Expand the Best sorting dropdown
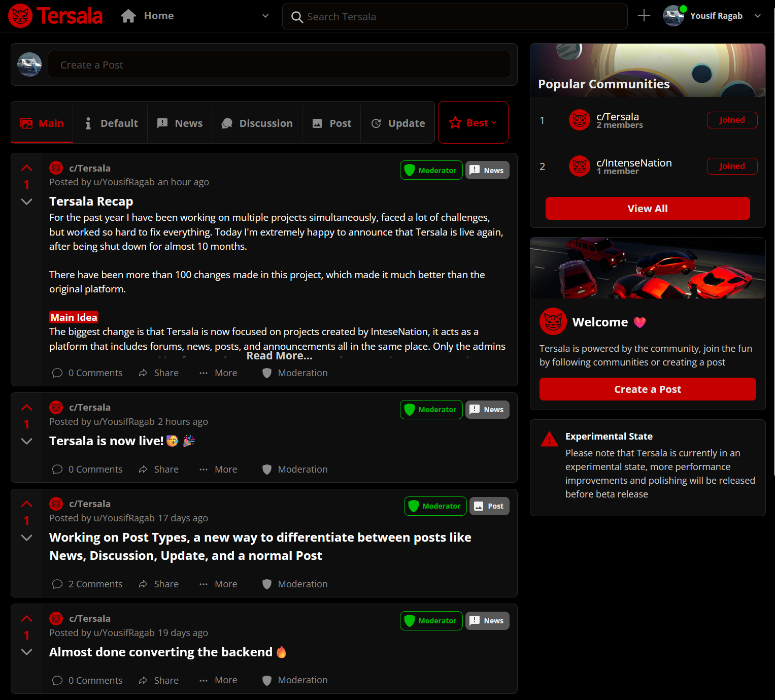 click(x=473, y=123)
